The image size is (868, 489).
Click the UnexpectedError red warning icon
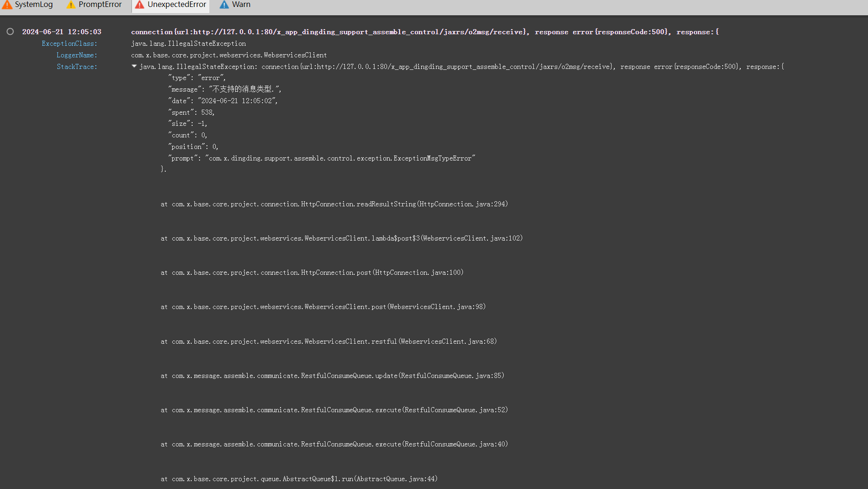tap(139, 5)
